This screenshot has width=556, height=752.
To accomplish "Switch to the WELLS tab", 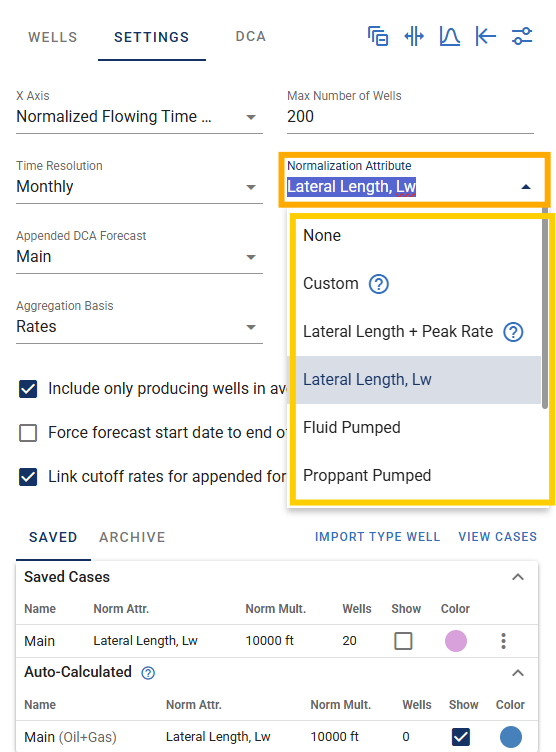I will pos(53,37).
